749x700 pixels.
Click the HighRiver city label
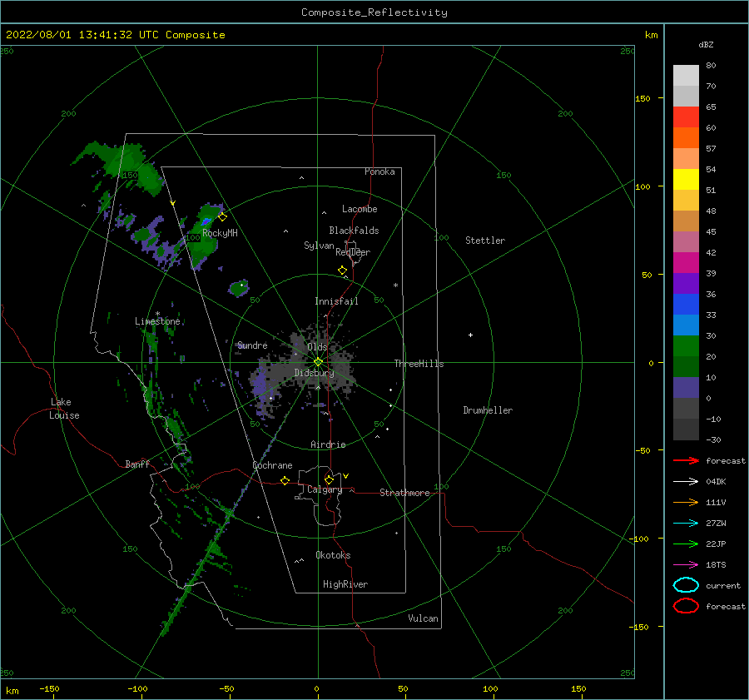click(345, 585)
